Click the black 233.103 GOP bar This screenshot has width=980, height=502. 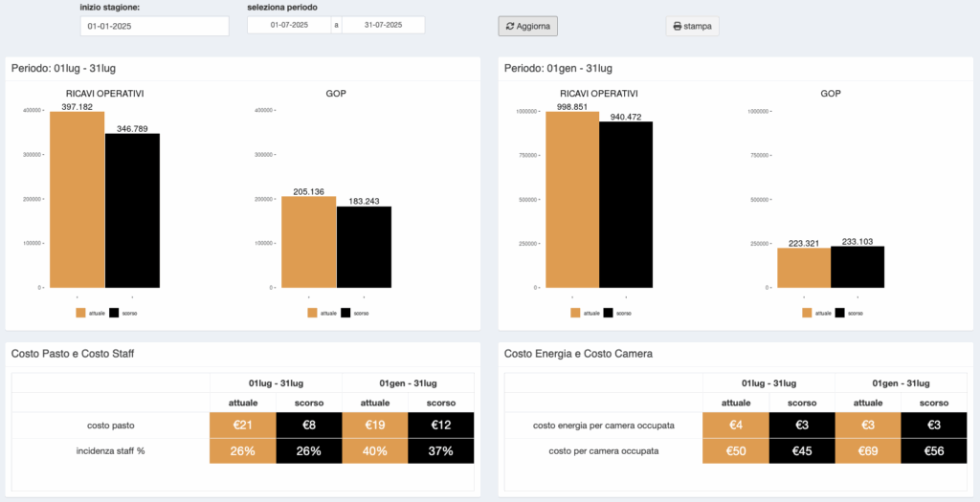[857, 266]
